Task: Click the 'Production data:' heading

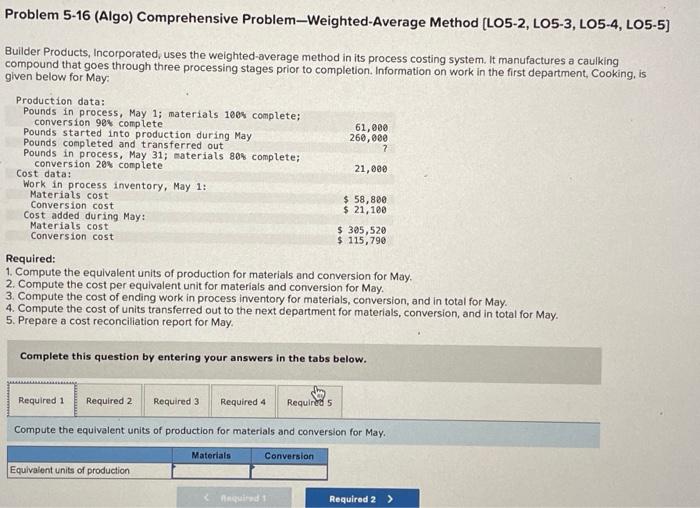Action: pos(61,101)
